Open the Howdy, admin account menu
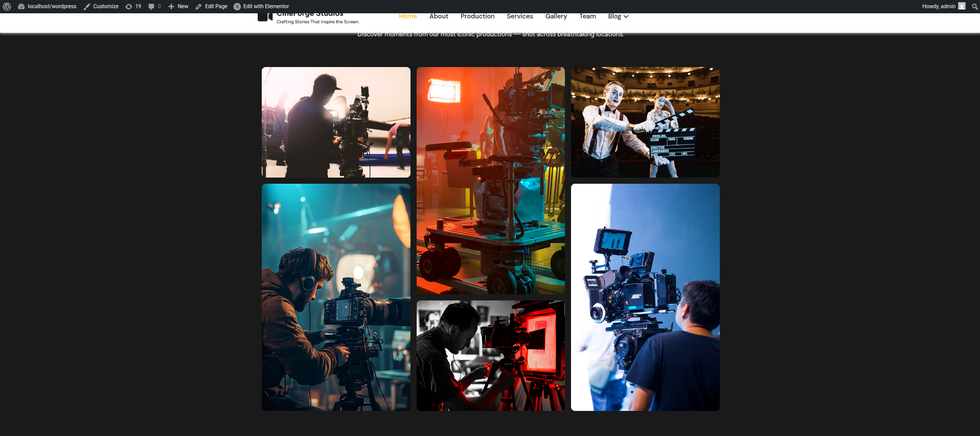The image size is (980, 436). pyautogui.click(x=938, y=7)
